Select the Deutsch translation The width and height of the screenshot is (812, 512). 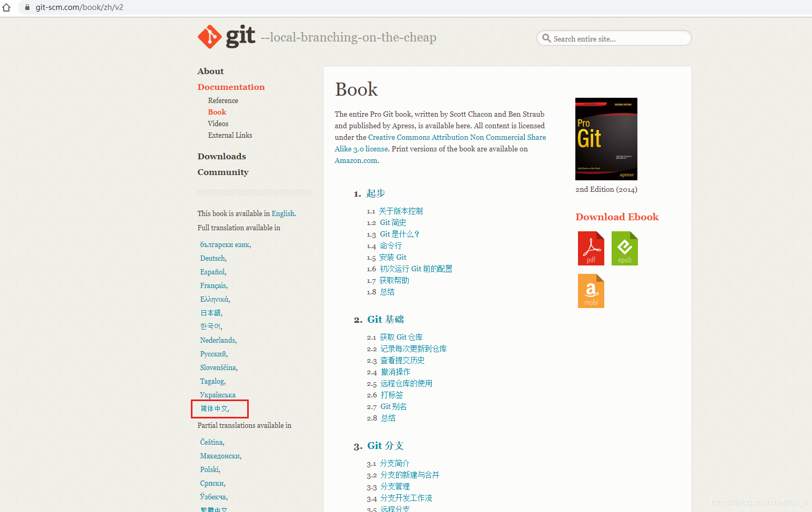click(212, 258)
